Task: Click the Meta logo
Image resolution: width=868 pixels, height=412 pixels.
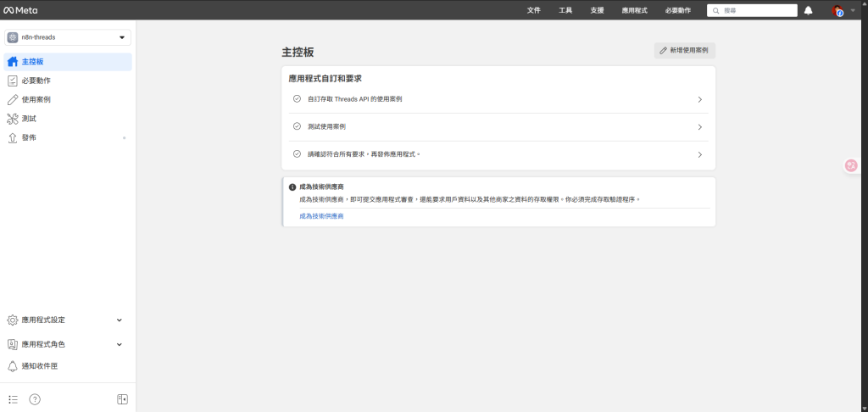Action: point(20,10)
